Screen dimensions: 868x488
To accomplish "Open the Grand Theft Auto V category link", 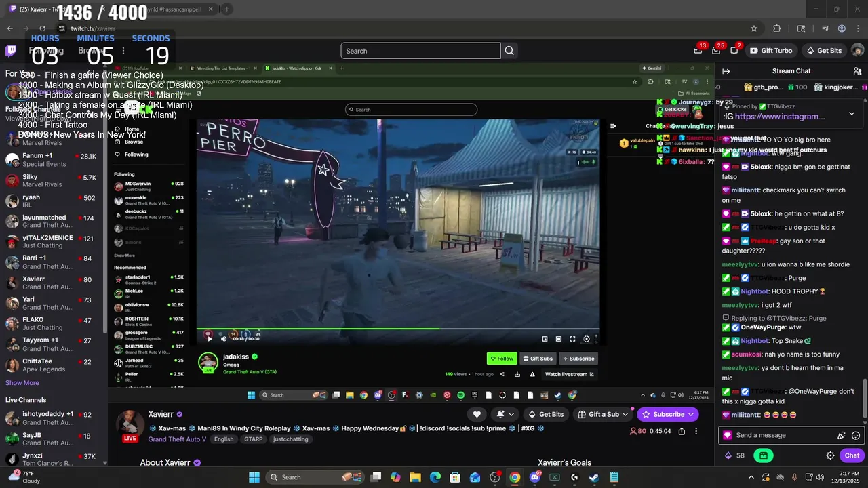I will click(x=177, y=439).
